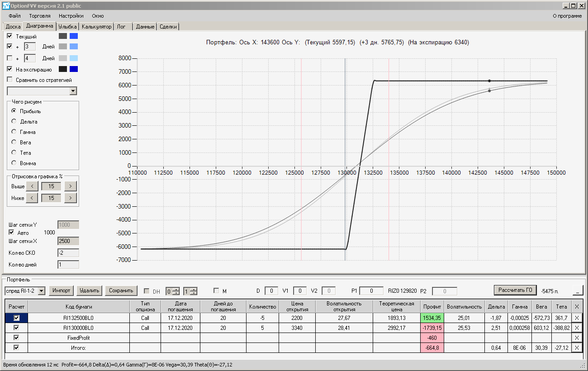588x371 pixels.
Task: Click the Шаг сетки X field
Action: point(68,241)
